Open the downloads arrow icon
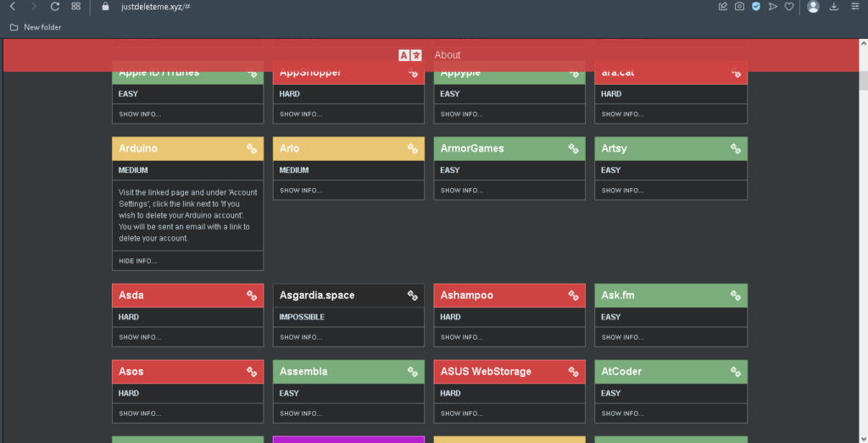Screen dimensions: 868x443 (834, 7)
